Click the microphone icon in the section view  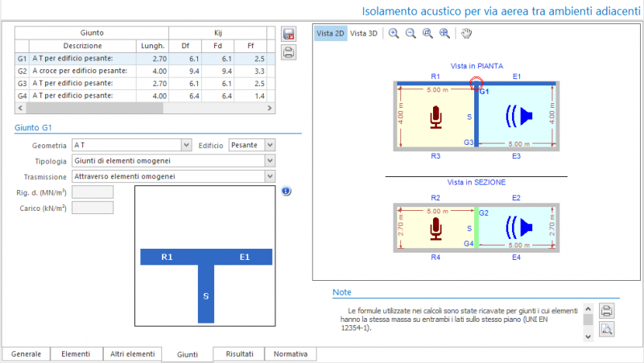(x=436, y=229)
